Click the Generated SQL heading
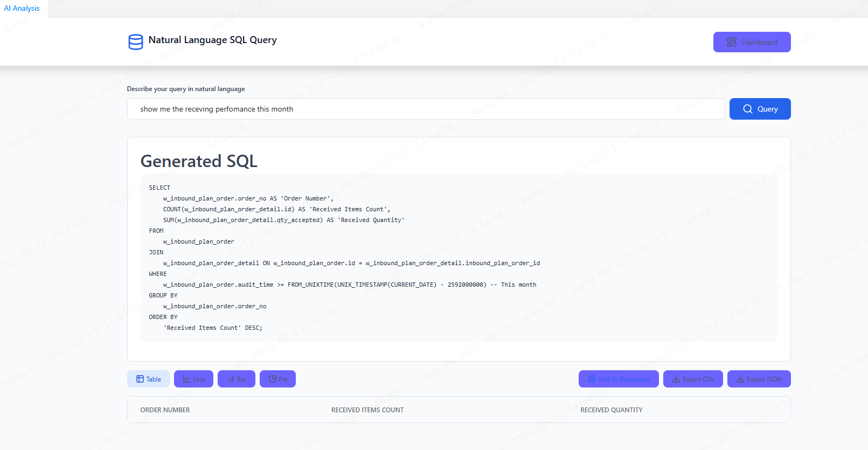The image size is (868, 450). 199,161
